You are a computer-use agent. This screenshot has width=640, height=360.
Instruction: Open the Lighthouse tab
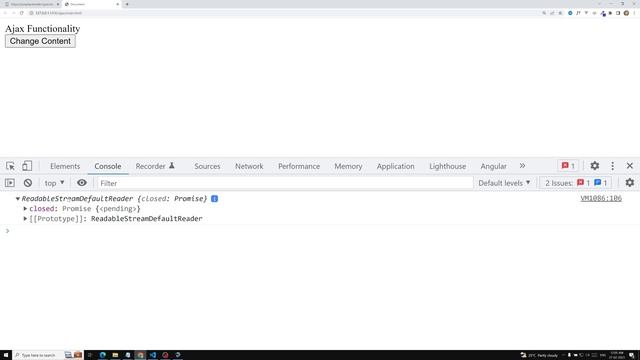(447, 166)
